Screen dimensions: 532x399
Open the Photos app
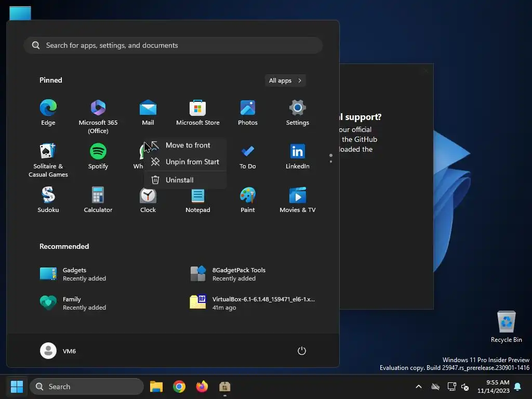(248, 113)
